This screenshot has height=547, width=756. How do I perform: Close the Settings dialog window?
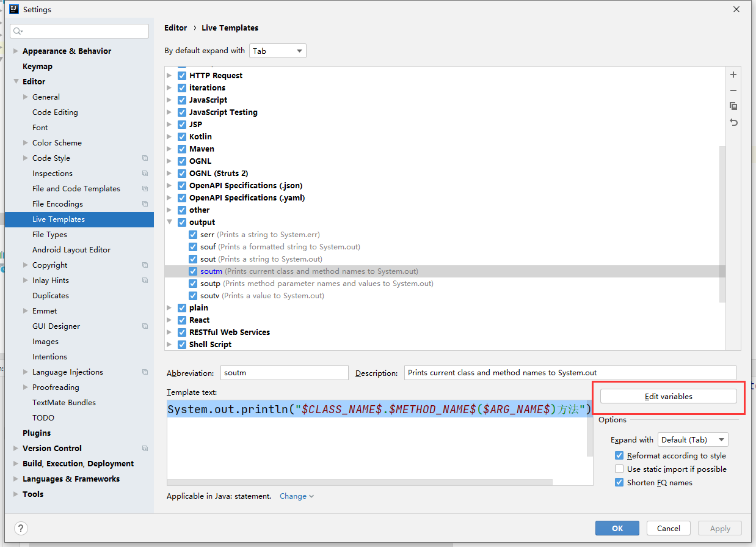click(737, 9)
